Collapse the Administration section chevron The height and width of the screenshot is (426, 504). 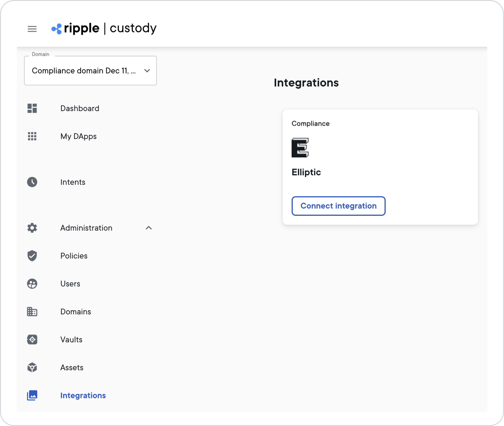click(149, 228)
